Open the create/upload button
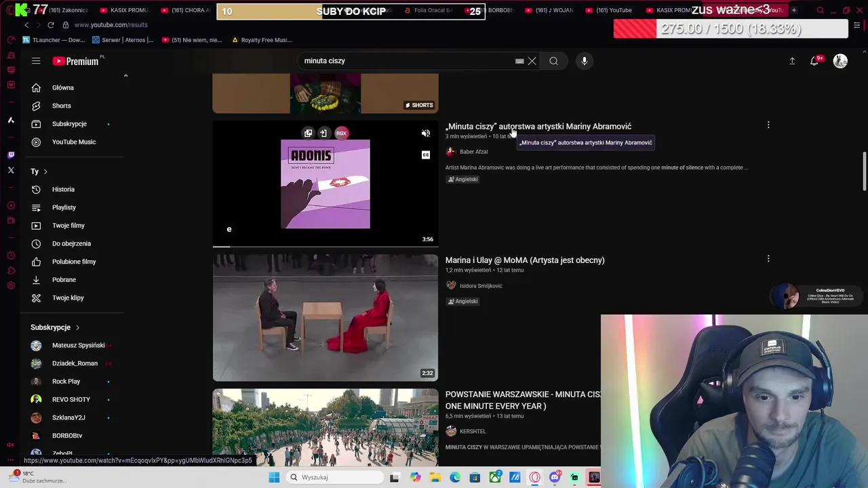Screen dimensions: 868x488 [x=792, y=61]
